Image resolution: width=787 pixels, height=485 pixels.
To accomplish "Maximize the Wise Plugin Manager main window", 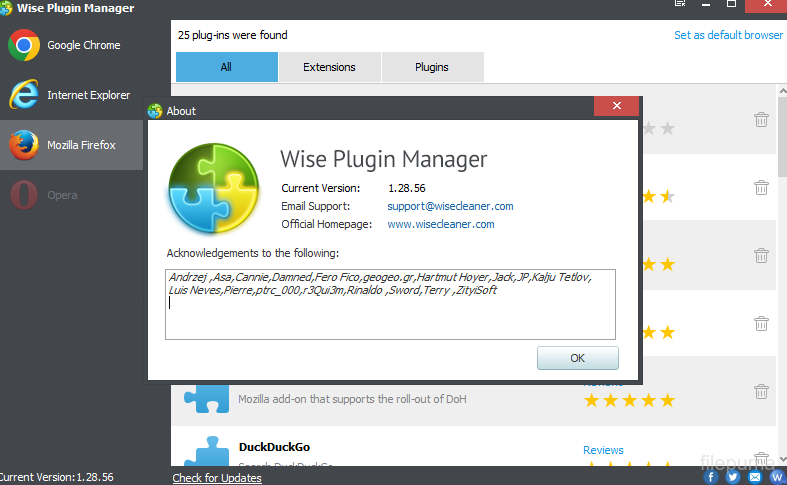I will (731, 4).
